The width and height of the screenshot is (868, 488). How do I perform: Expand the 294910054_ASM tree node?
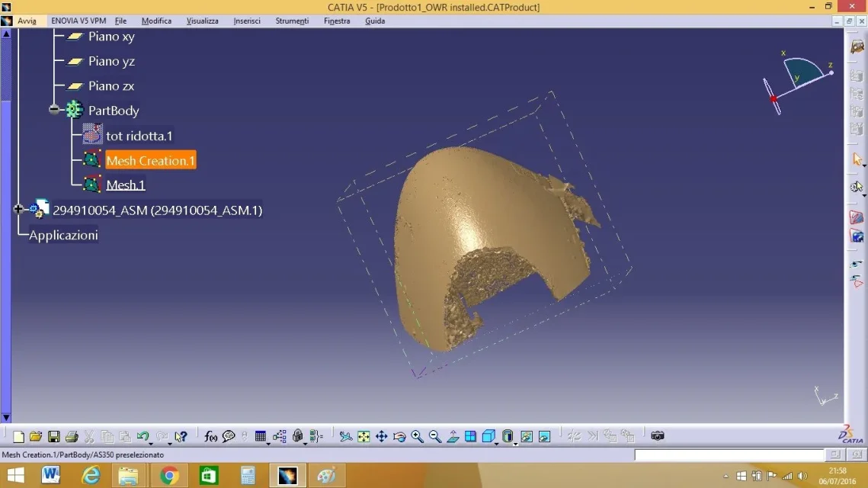pos(18,210)
